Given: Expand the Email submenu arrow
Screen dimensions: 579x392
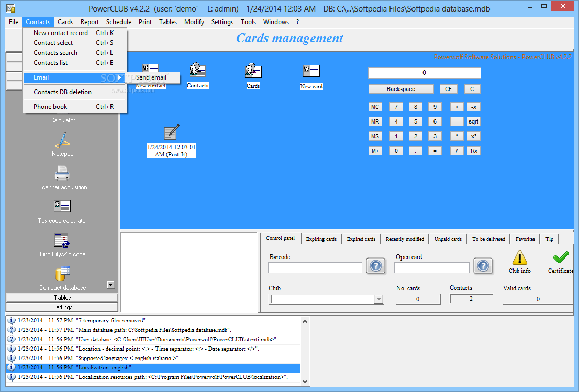Looking at the screenshot, I should click(120, 77).
